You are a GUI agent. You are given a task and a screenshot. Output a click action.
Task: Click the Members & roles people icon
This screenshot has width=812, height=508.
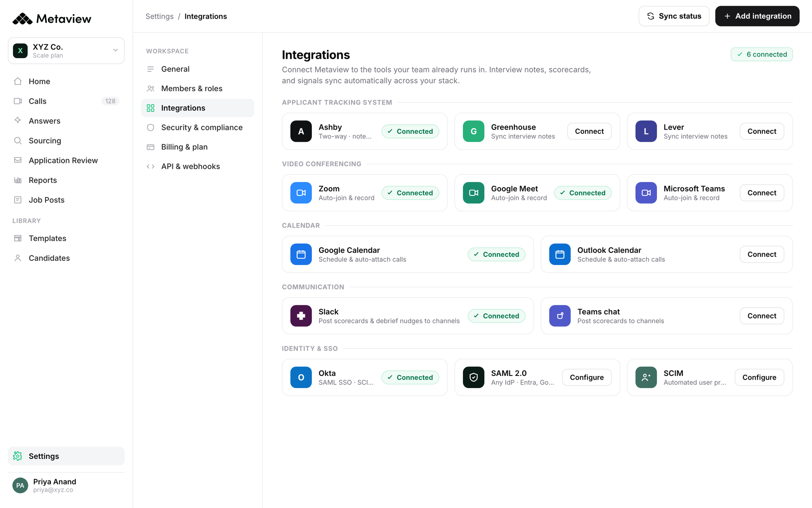click(x=151, y=89)
